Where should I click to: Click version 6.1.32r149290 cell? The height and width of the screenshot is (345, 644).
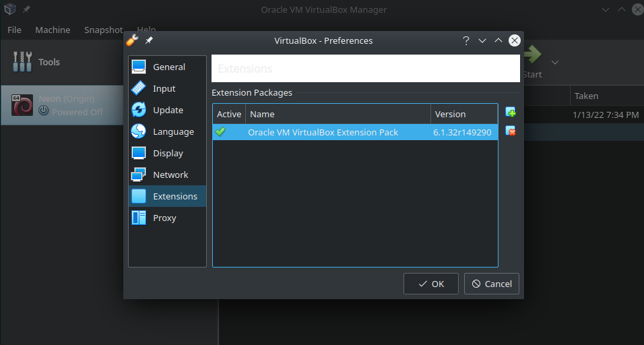463,132
